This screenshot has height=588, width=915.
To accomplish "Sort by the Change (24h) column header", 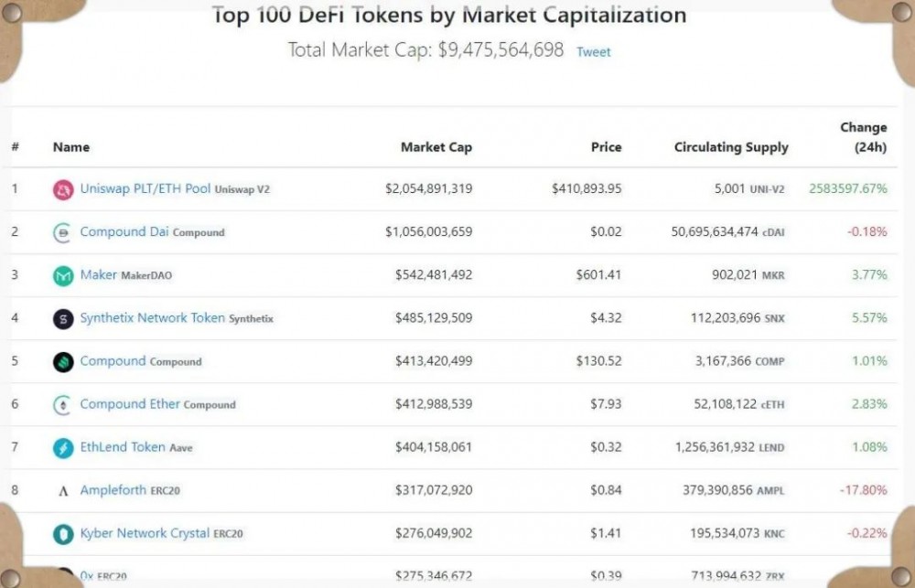I will pyautogui.click(x=862, y=137).
